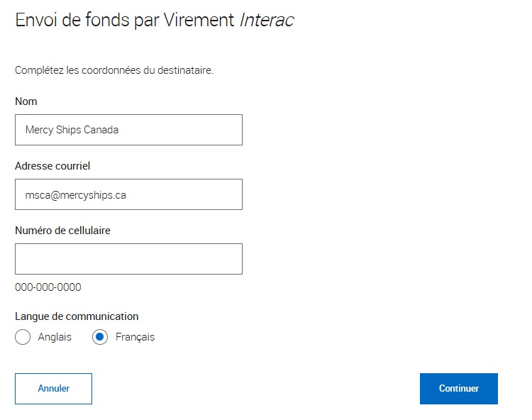Click the msca@mercyships.ca email text
This screenshot has width=532, height=420.
pos(76,195)
